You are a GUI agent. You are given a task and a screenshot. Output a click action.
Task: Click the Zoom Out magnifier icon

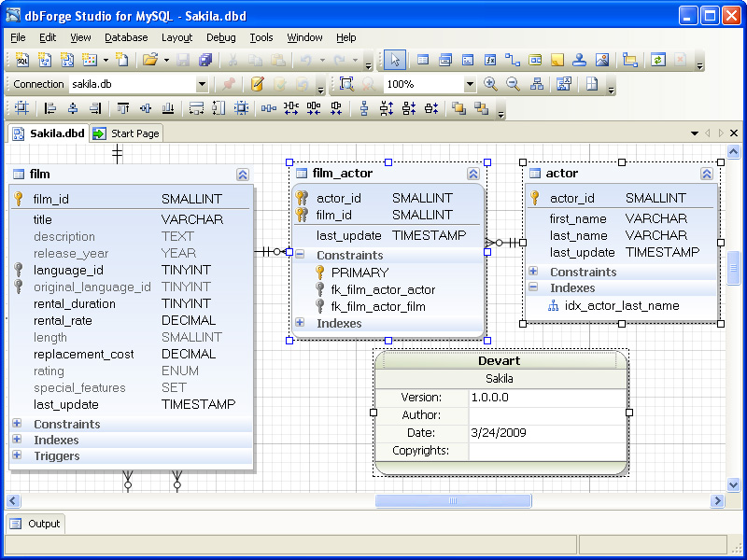tap(513, 84)
